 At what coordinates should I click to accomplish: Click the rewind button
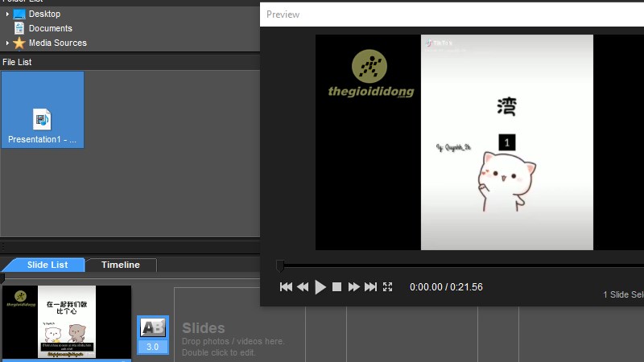[303, 287]
